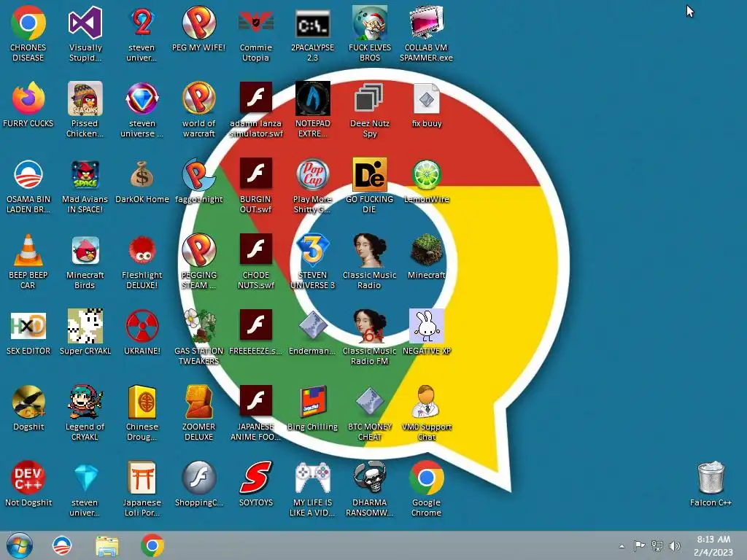Open the Fleshlight DELUXE! red fuzzball icon
Image resolution: width=747 pixels, height=560 pixels.
coord(142,250)
